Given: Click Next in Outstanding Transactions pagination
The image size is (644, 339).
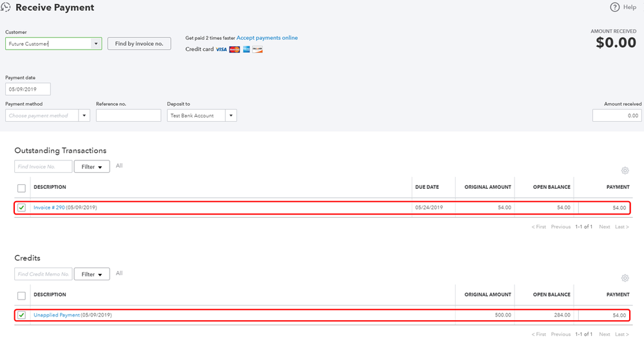Looking at the screenshot, I should 604,227.
